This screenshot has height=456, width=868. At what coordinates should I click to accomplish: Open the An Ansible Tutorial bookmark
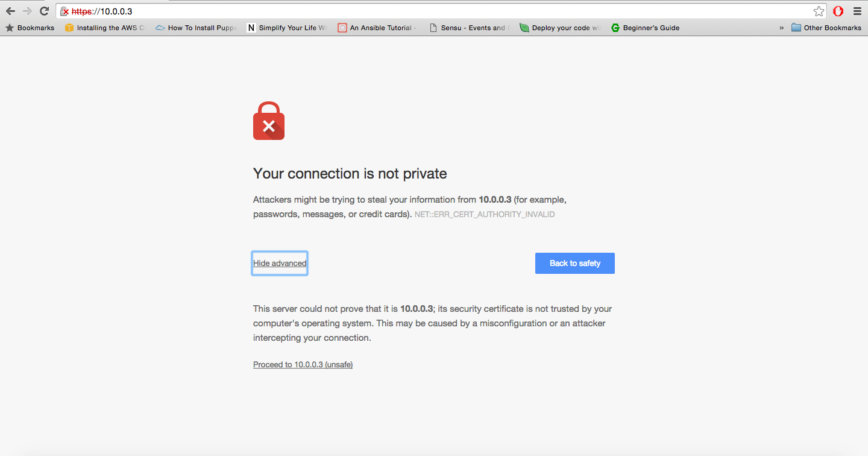pos(377,28)
